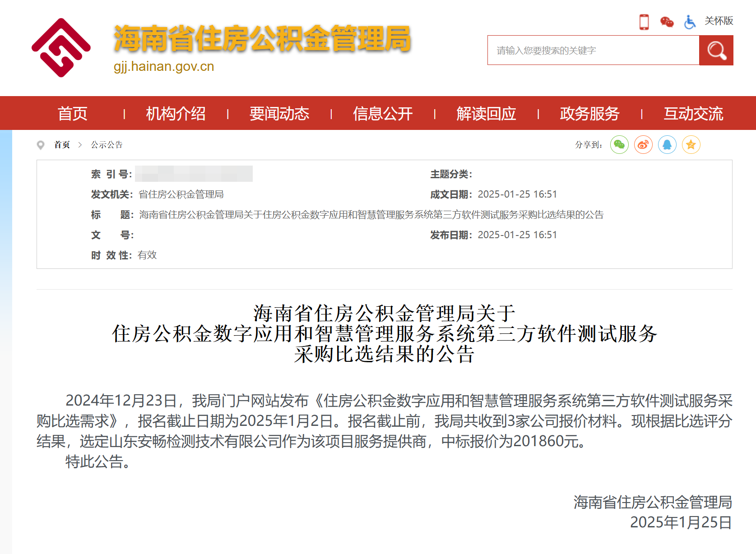Click the red search magnifier button

pyautogui.click(x=716, y=51)
